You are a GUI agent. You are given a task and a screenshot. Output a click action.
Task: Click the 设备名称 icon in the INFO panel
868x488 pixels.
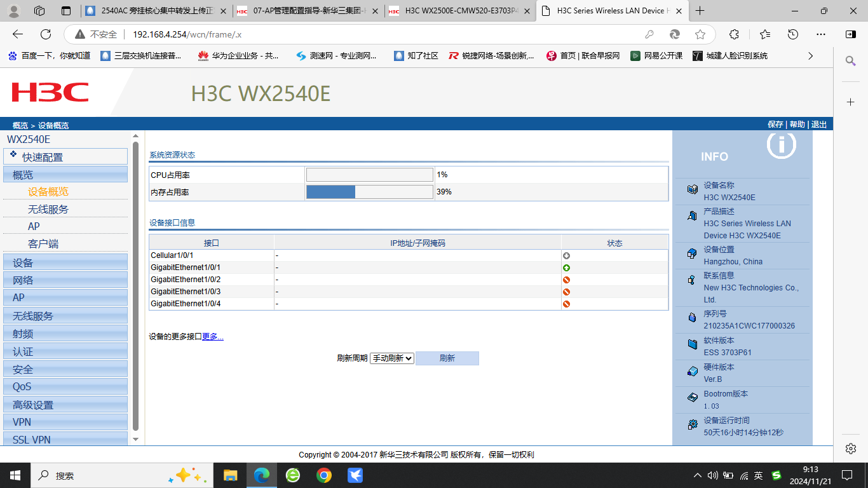click(692, 189)
